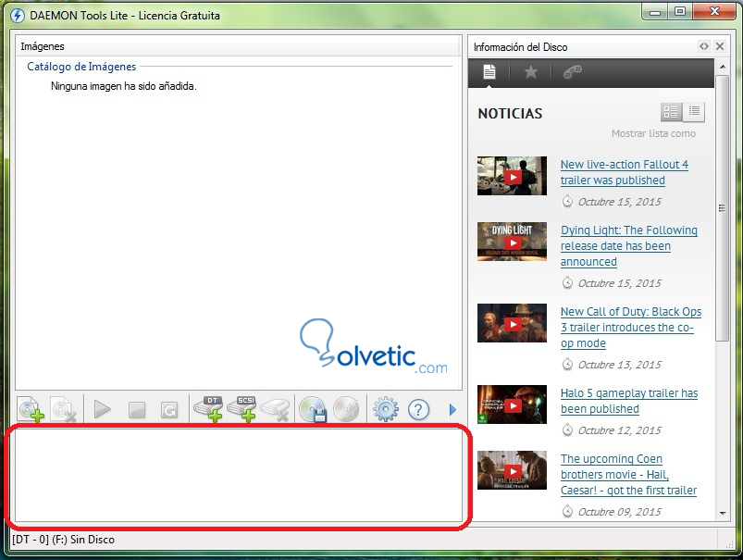Switch news to thumbnail list view

672,112
